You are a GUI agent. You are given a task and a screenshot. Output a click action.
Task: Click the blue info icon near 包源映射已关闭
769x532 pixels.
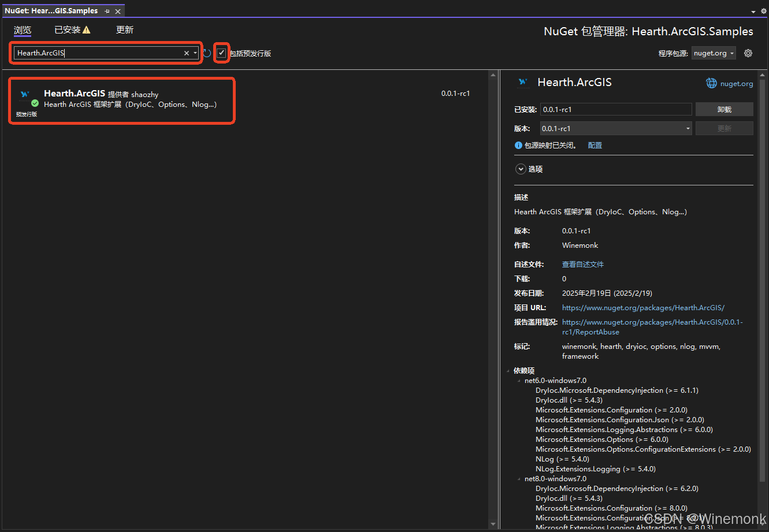click(518, 146)
